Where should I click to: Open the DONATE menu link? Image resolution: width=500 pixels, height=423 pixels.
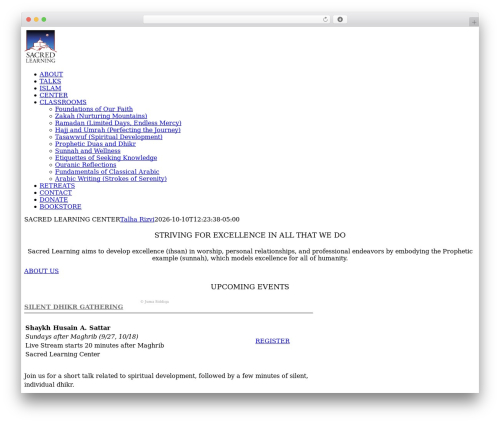[54, 200]
